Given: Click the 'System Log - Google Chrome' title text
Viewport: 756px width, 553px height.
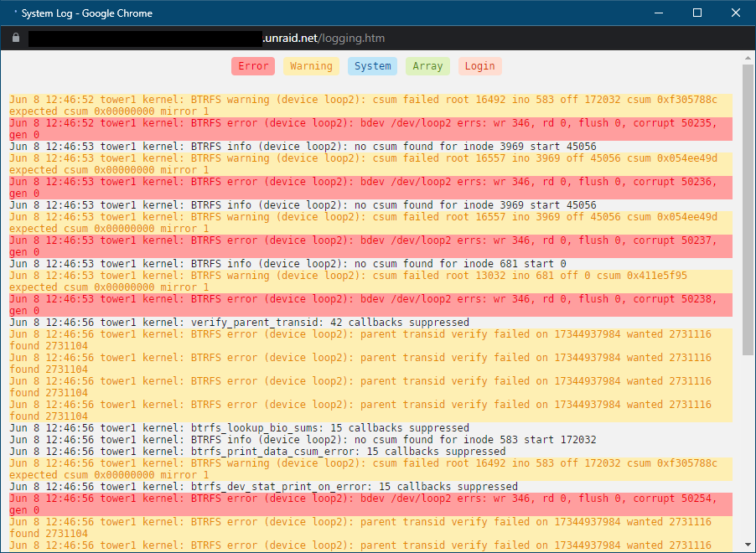Looking at the screenshot, I should [x=87, y=13].
